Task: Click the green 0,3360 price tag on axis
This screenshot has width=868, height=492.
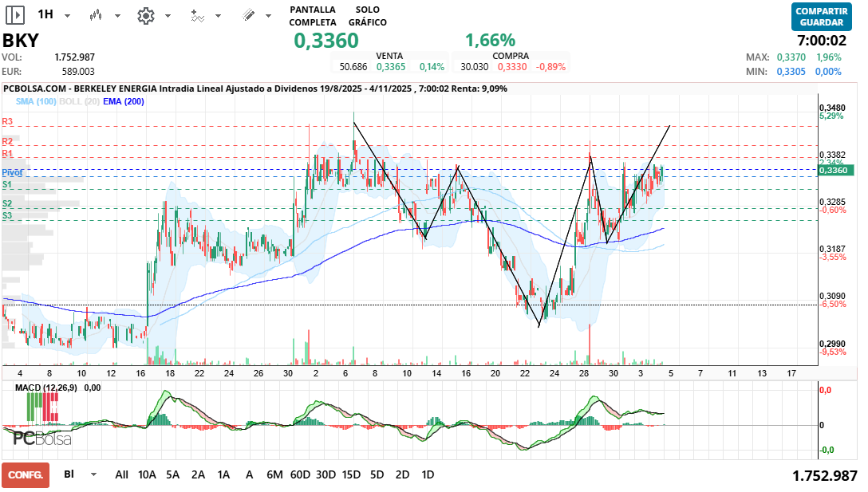Action: pyautogui.click(x=836, y=170)
